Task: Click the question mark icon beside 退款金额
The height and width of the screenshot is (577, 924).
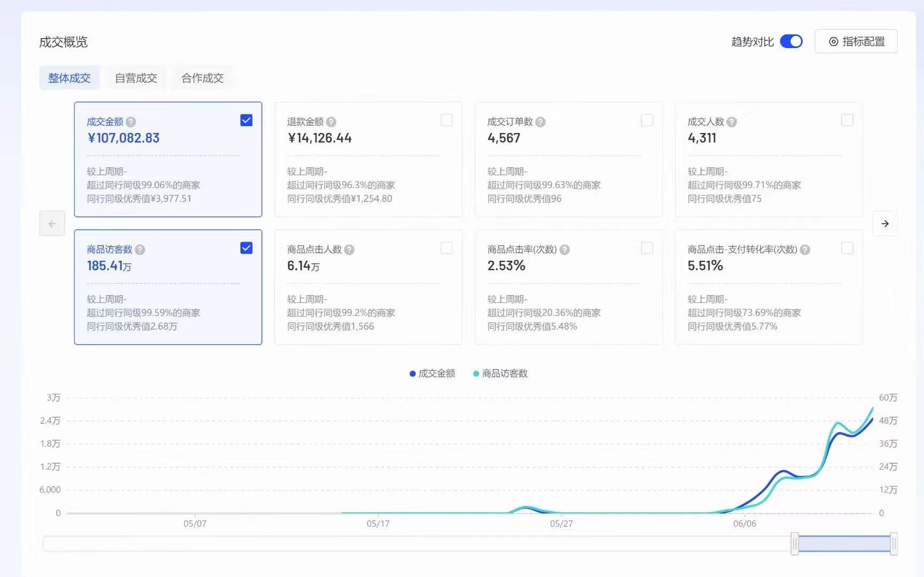Action: 331,121
